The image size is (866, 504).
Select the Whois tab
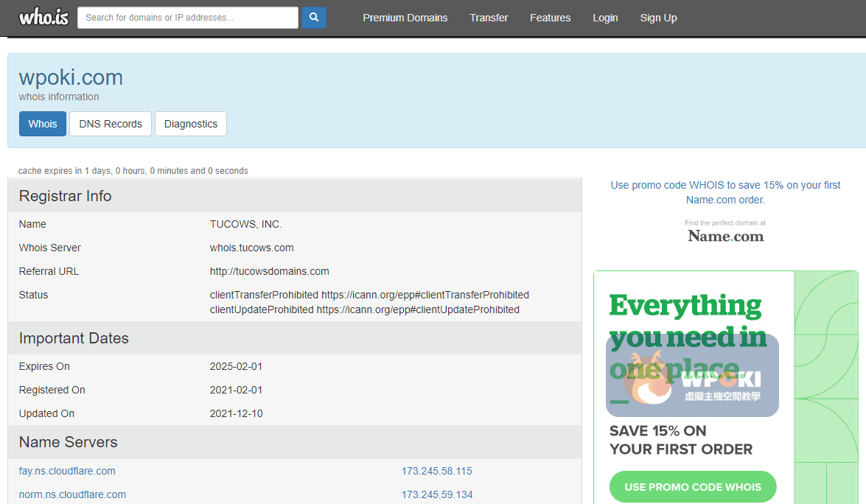43,124
